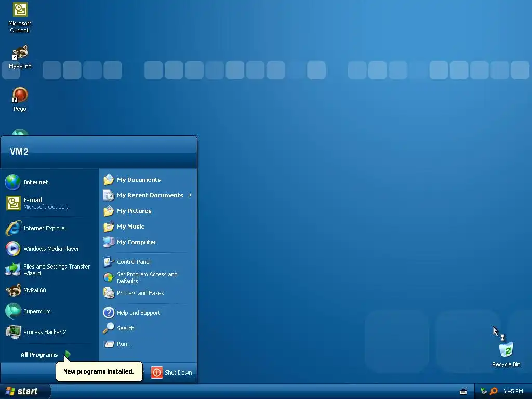Open the MyPal 68 desktop shortcut
The height and width of the screenshot is (399, 532).
tap(20, 57)
